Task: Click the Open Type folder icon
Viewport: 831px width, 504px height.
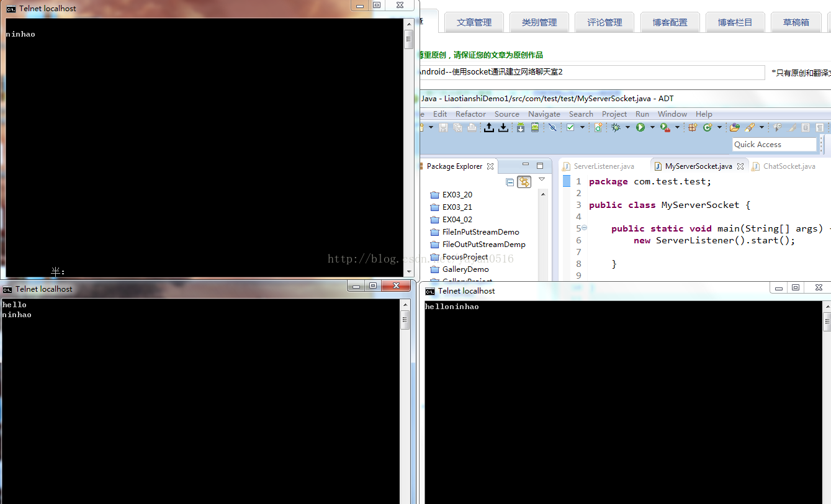Action: 735,127
